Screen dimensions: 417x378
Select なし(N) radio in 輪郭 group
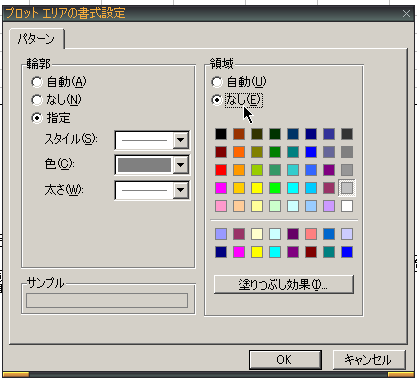point(37,100)
